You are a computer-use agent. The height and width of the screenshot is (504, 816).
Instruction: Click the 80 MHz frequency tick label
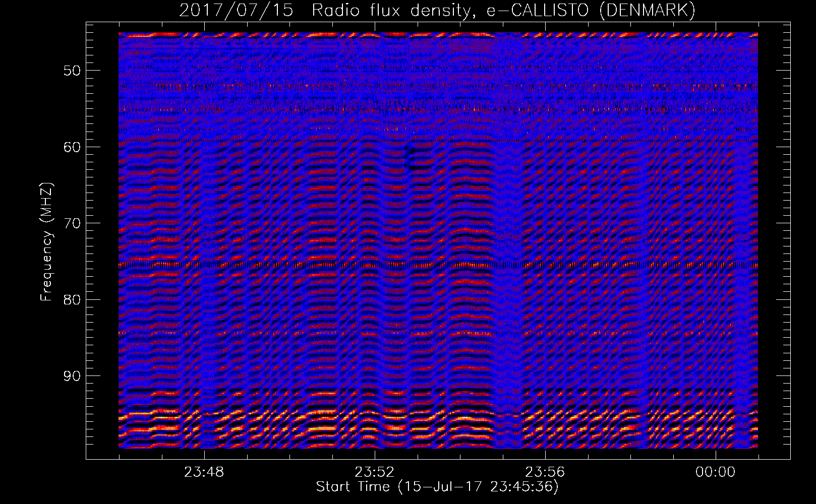coord(72,300)
